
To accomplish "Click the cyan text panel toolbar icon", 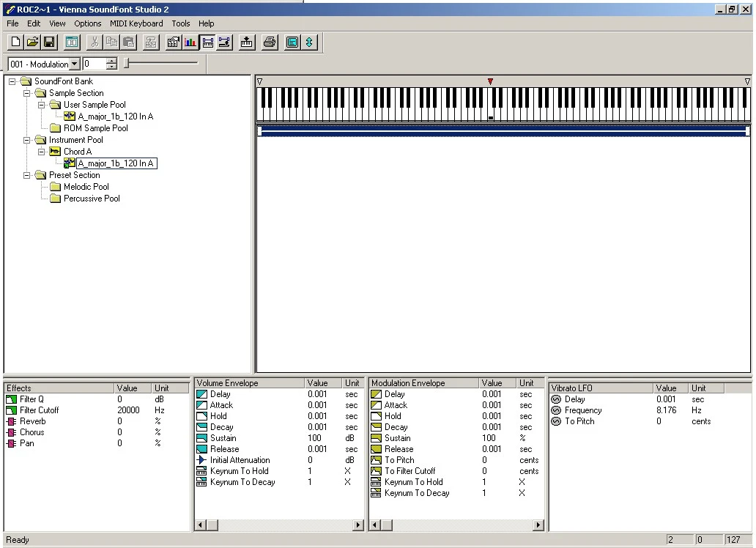I will click(x=292, y=42).
